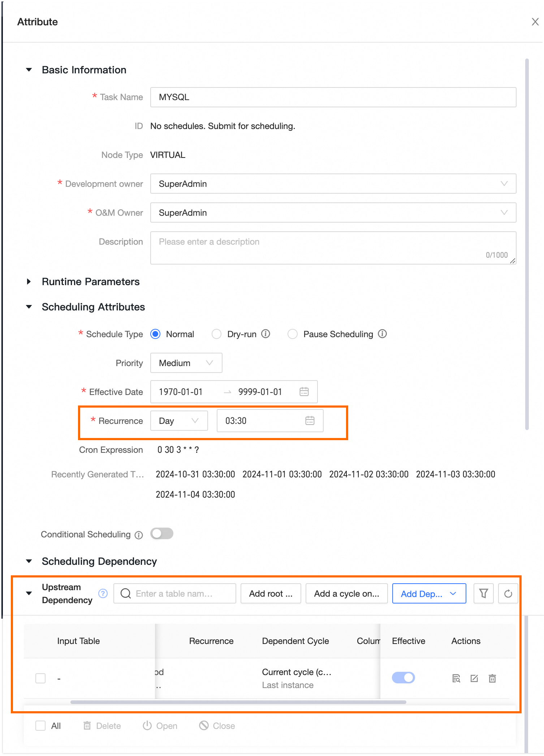This screenshot has height=756, width=544.
Task: Check the All checkbox
Action: [x=40, y=726]
